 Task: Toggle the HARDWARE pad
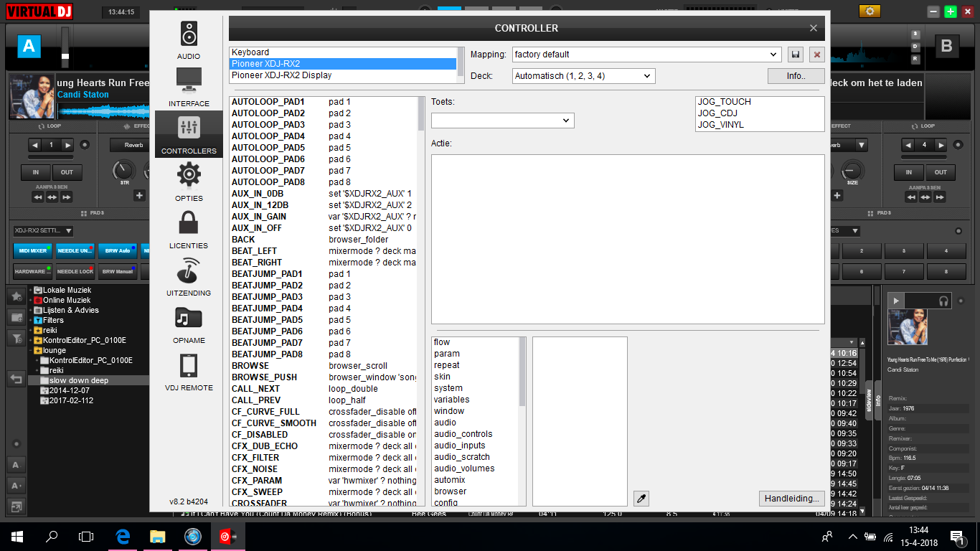[x=32, y=271]
